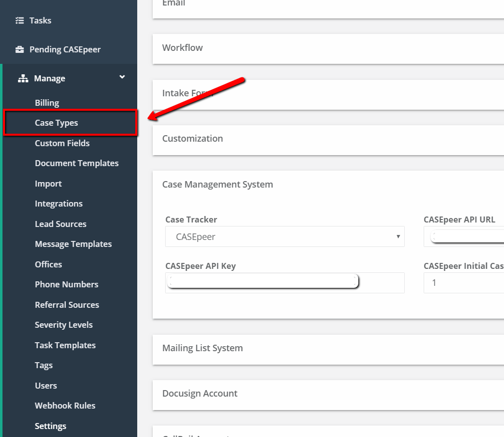Select the Pending CASEpeer briefcase icon
The height and width of the screenshot is (437, 504).
tap(19, 49)
